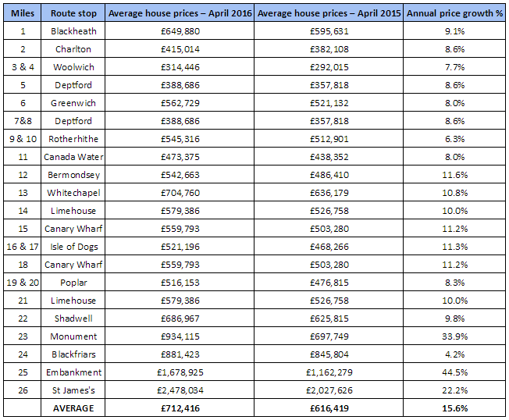The height and width of the screenshot is (420, 509).
Task: Select Whitechapel's £704,760 cell
Action: pyautogui.click(x=180, y=193)
